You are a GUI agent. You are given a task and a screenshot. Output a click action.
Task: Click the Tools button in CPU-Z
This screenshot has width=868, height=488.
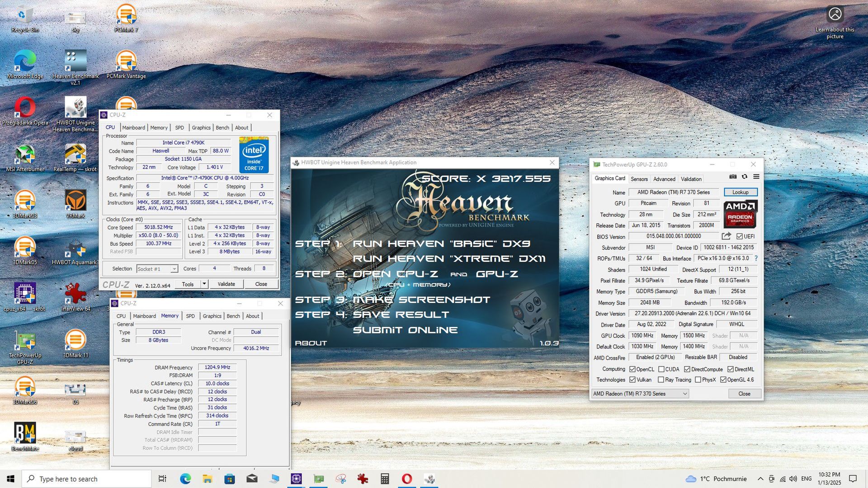188,284
